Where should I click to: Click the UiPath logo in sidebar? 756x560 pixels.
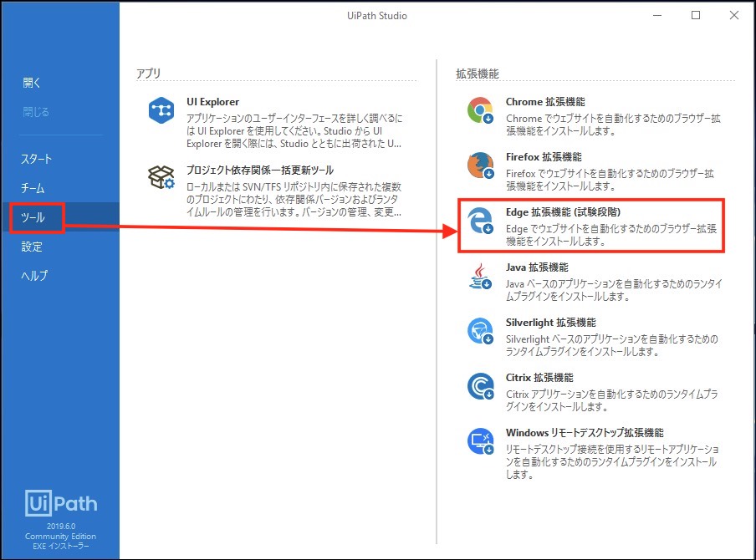point(60,503)
